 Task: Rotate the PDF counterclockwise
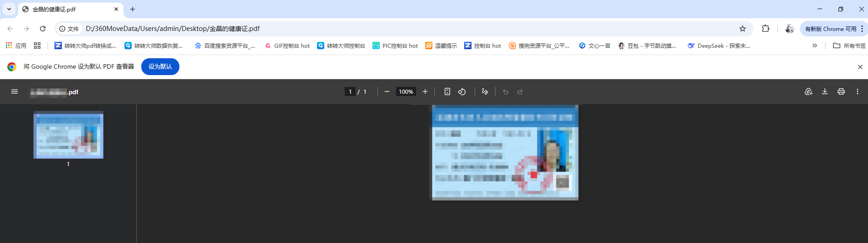pyautogui.click(x=462, y=91)
